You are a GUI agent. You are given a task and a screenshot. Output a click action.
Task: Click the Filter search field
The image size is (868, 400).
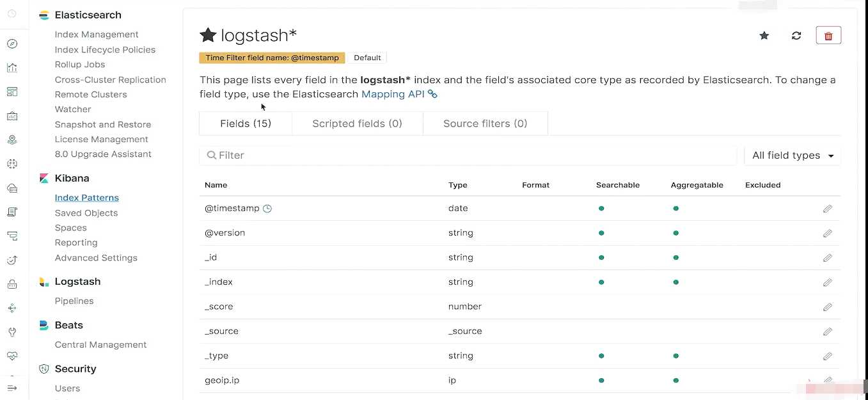pos(468,156)
